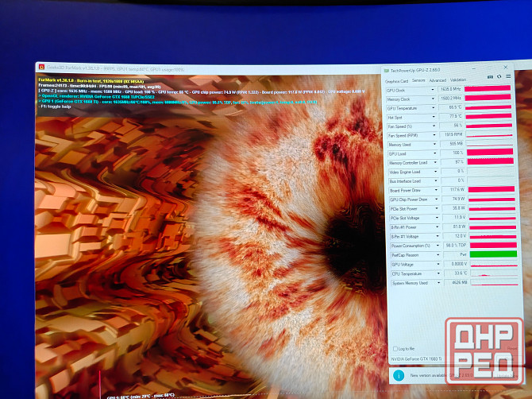
Task: Click the green PerfCap Reason bar
Action: point(492,254)
